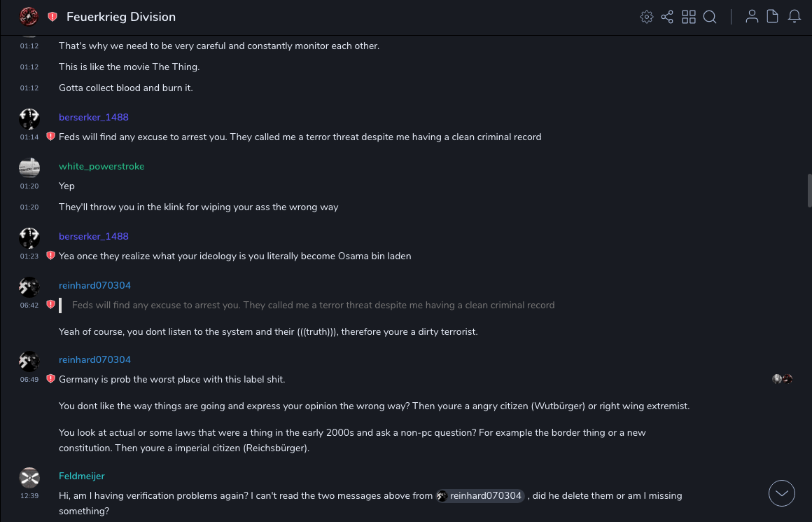Show the room members person icon
Viewport: 812px width, 522px height.
[x=752, y=17]
